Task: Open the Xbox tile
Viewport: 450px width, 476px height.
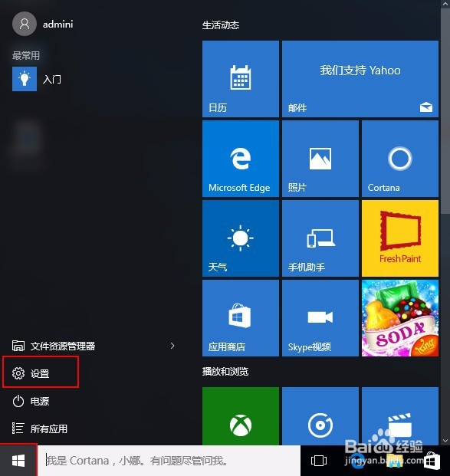Action: tap(241, 416)
